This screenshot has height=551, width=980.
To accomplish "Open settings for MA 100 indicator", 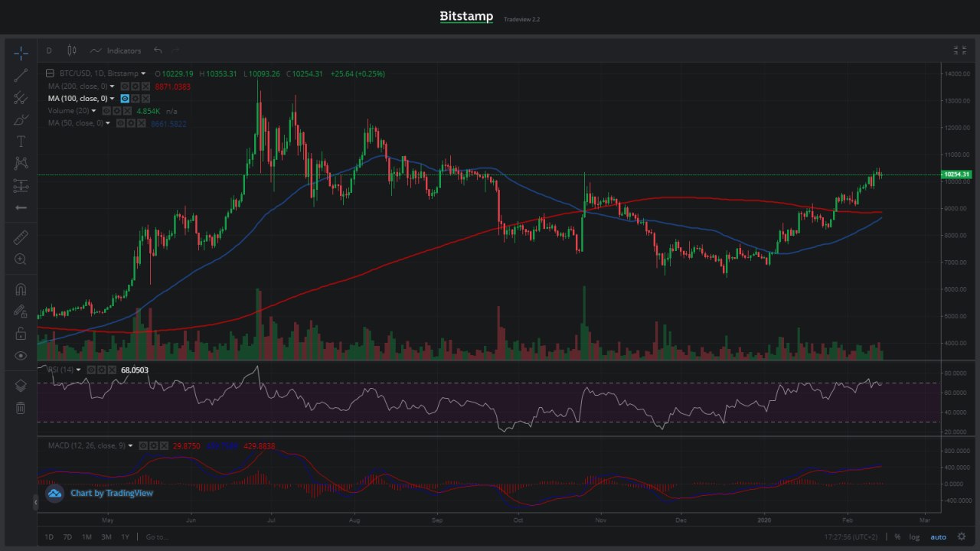I will [x=136, y=99].
